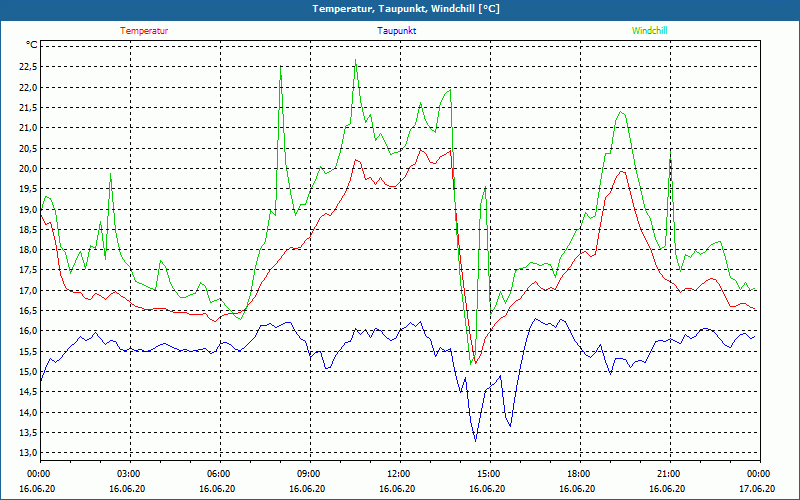This screenshot has width=800, height=500.
Task: Click the 17.06.20 date label
Action: coord(758,489)
